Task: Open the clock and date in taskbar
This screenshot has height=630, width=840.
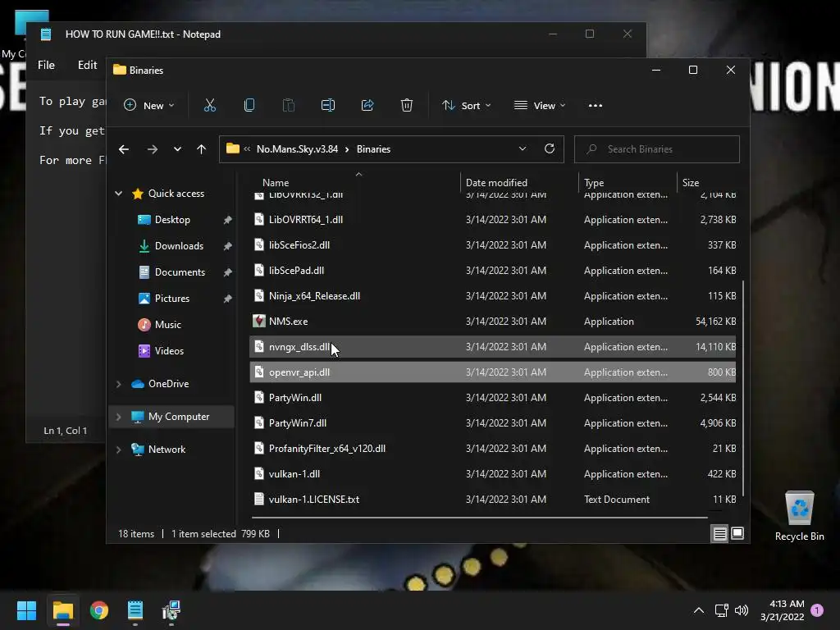Action: click(x=782, y=610)
